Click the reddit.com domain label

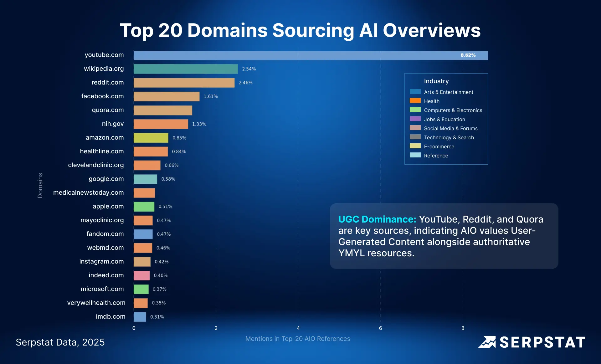(108, 82)
